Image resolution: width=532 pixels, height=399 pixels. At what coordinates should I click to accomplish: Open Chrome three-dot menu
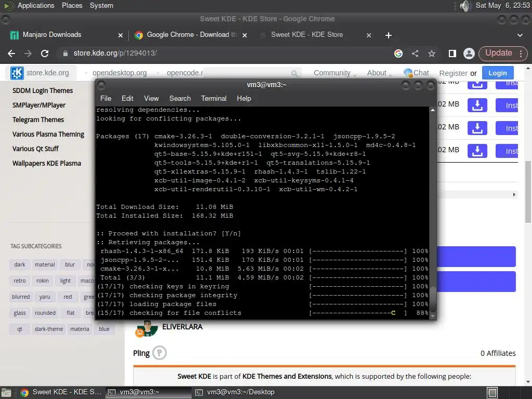[521, 54]
